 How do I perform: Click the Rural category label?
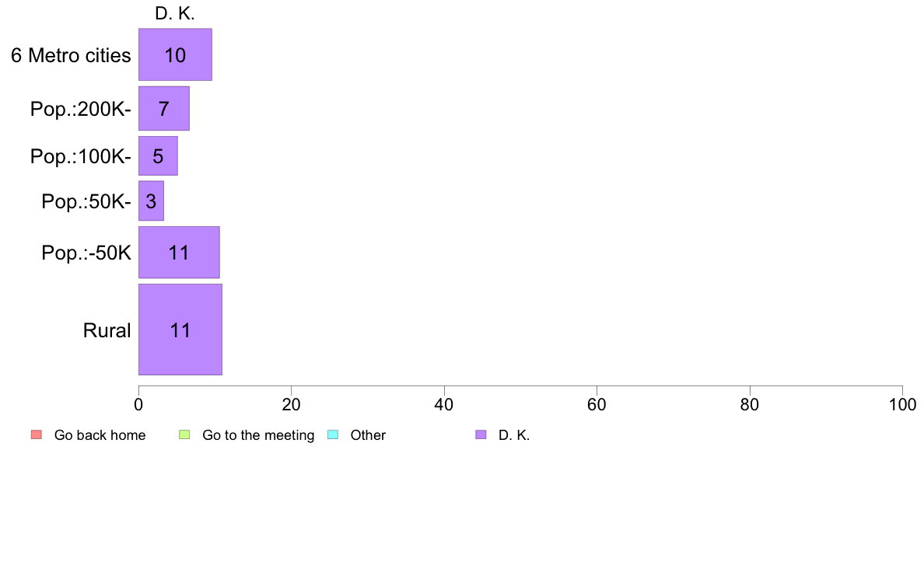[x=107, y=330]
